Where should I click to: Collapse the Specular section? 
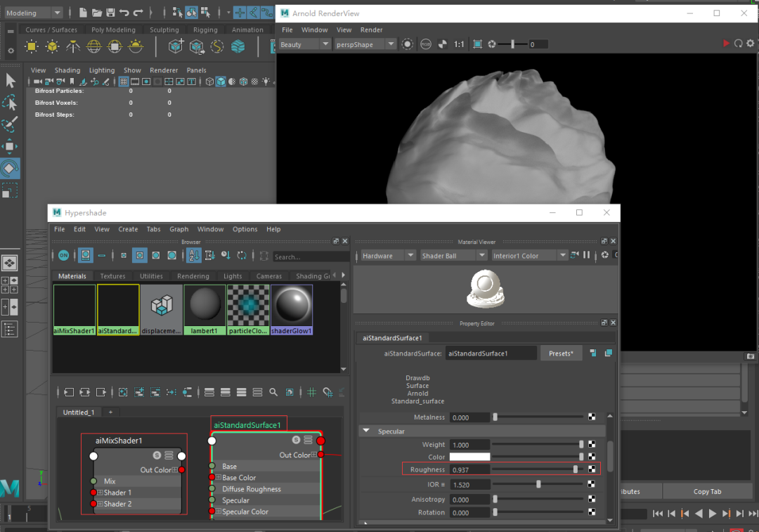(366, 432)
